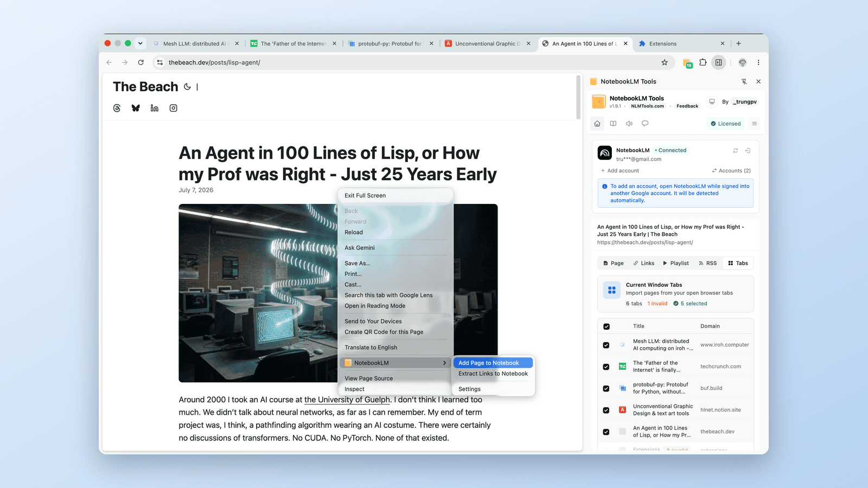Open the NotebookLM Tools extension icon with badge

pos(687,63)
